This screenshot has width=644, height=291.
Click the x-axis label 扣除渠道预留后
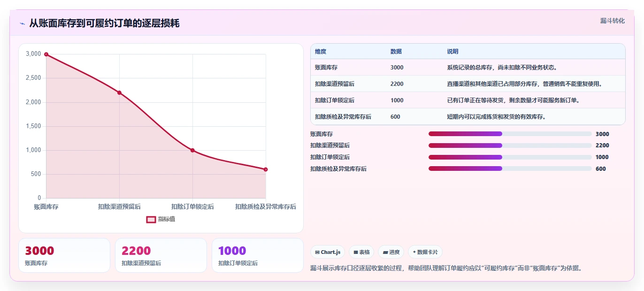[119, 207]
